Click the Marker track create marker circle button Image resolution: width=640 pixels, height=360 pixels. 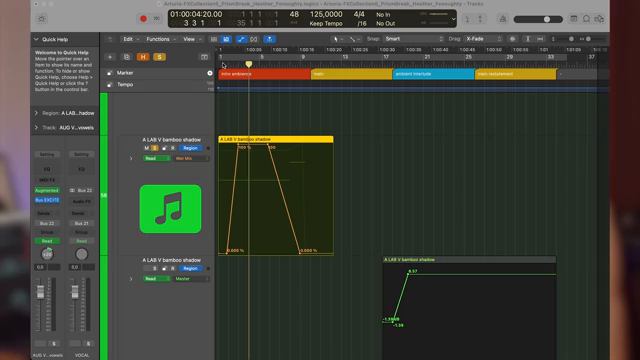pos(210,73)
